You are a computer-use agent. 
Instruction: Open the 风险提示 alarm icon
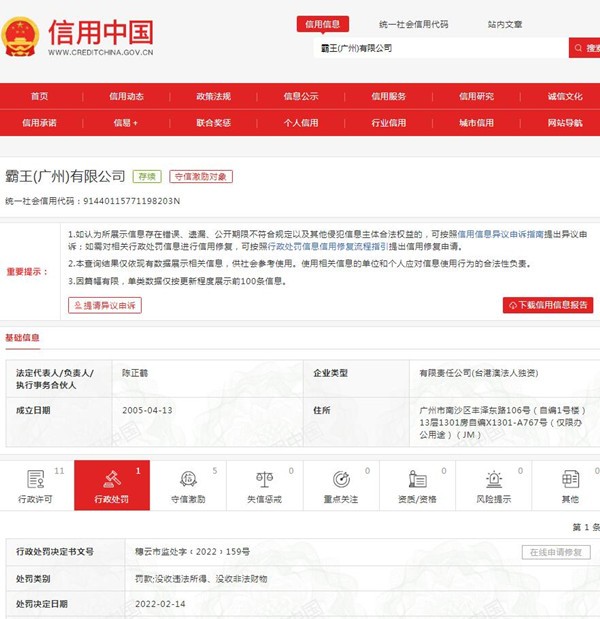point(494,479)
